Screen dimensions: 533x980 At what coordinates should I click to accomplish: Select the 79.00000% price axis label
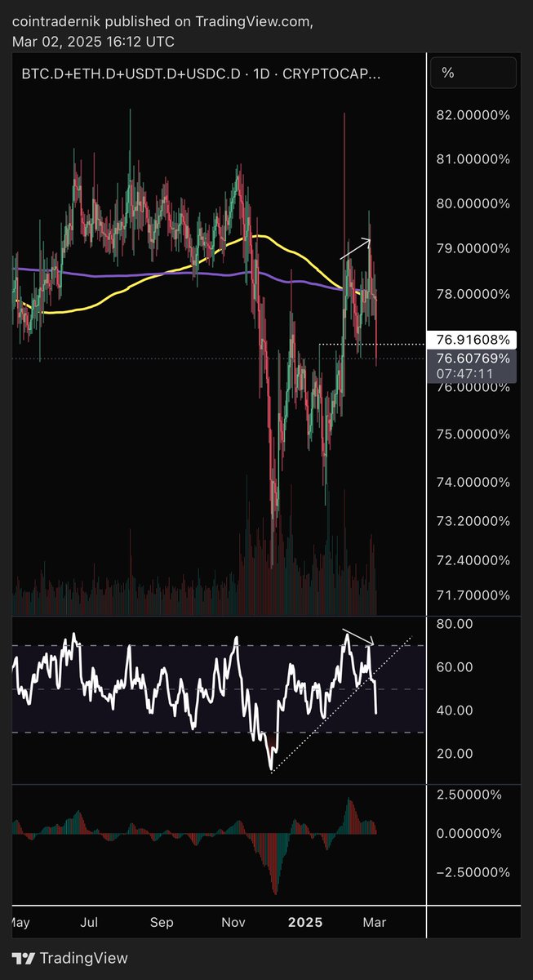[473, 248]
